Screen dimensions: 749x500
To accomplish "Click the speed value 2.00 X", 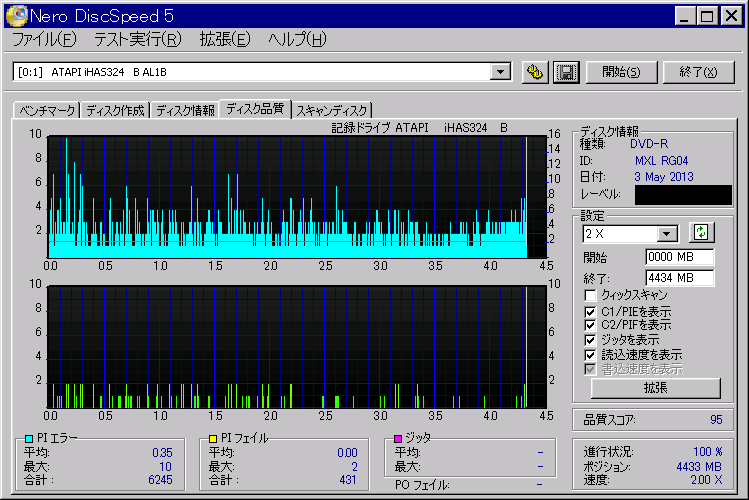I will (706, 479).
